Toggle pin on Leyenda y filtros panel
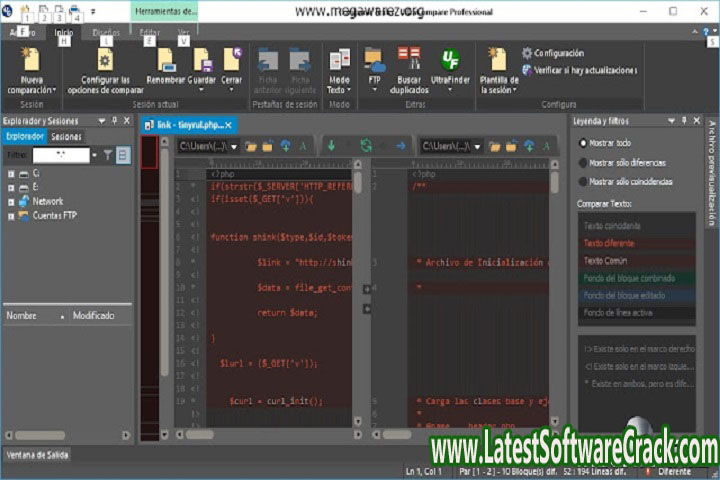The image size is (720, 480). click(x=684, y=121)
